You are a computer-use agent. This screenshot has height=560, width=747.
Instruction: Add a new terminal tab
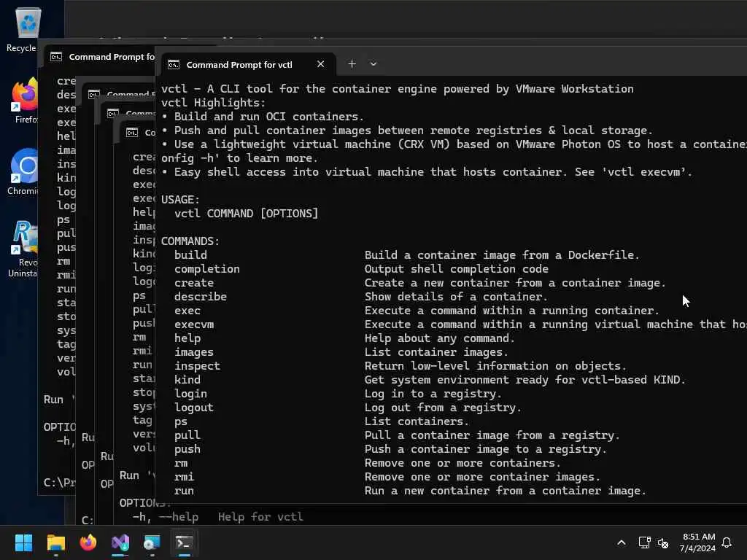click(352, 64)
